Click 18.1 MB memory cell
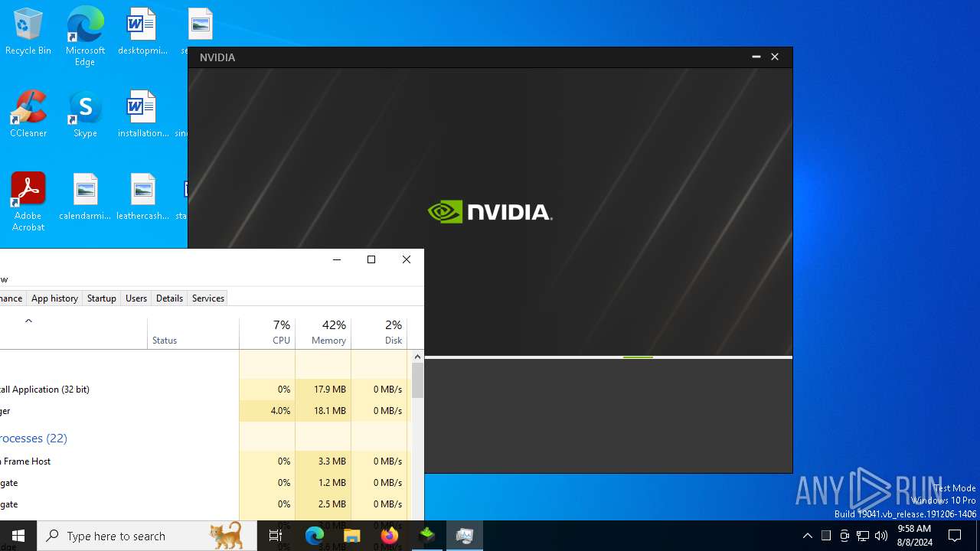The image size is (980, 551). click(323, 411)
